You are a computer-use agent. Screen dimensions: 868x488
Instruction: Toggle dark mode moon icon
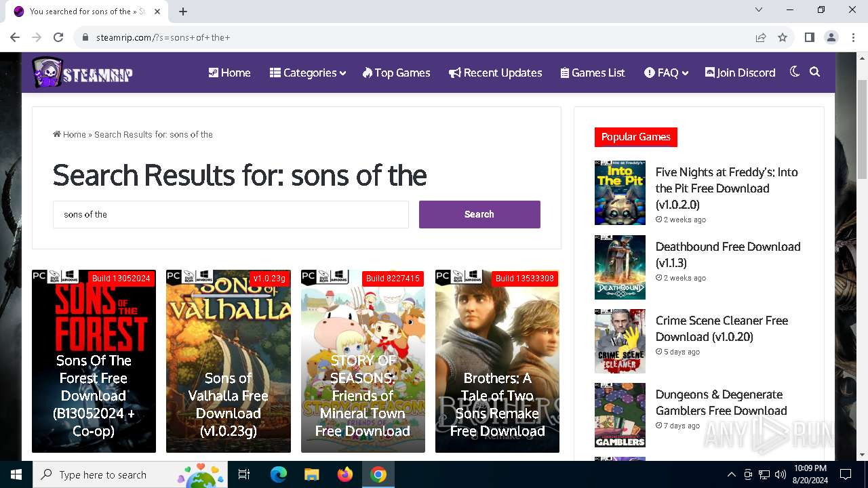795,72
